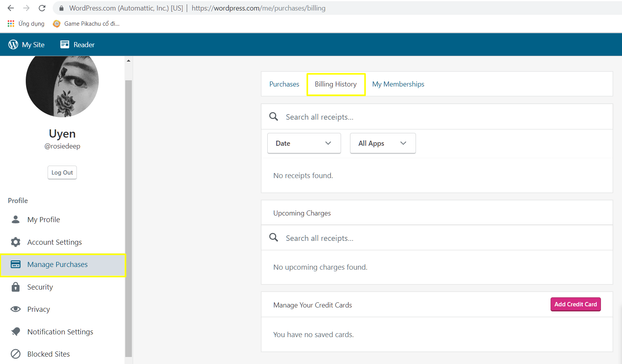Open the All Apps filter dropdown
The height and width of the screenshot is (364, 622).
tap(382, 143)
